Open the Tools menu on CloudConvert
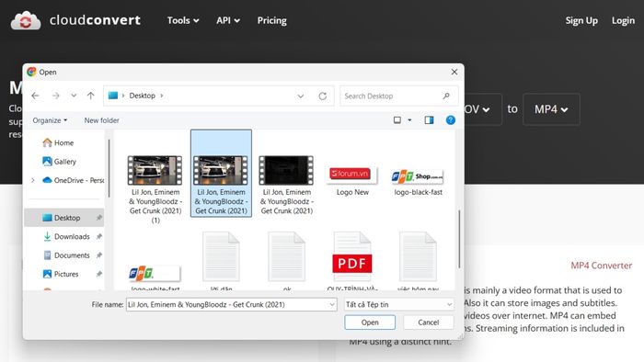 (183, 20)
